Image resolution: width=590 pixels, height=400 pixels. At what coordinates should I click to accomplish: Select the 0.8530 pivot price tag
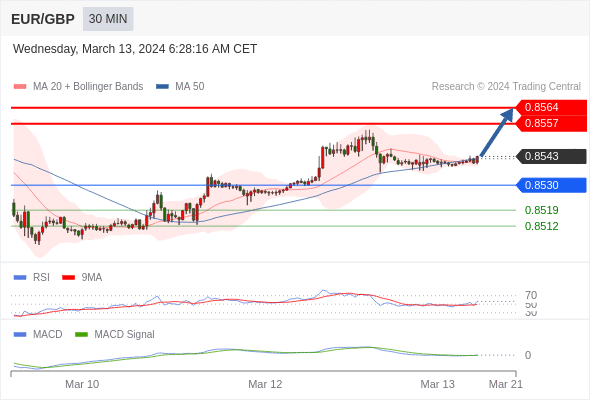pos(551,185)
